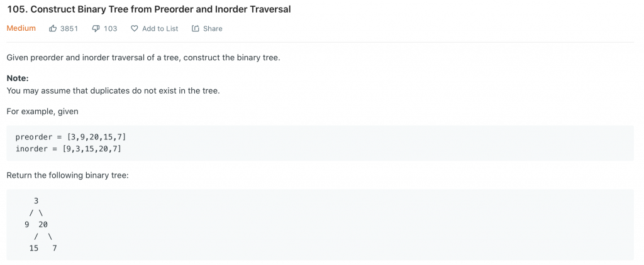Image resolution: width=644 pixels, height=265 pixels.
Task: Click the Share icon
Action: click(x=196, y=28)
